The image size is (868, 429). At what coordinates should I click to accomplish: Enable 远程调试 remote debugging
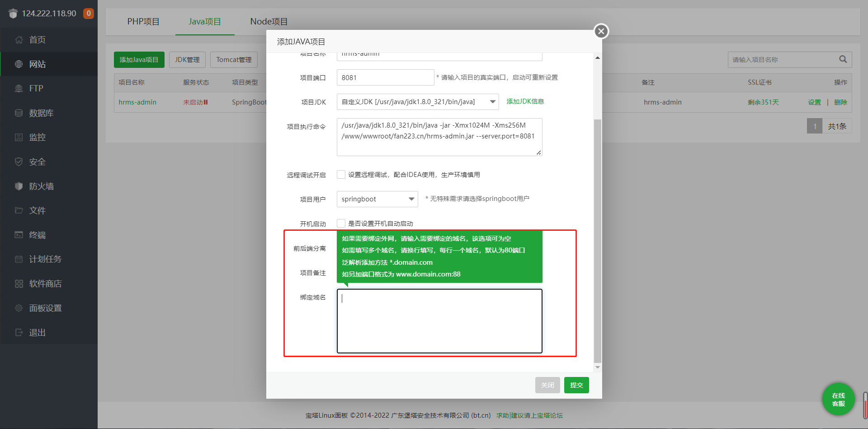click(x=341, y=174)
